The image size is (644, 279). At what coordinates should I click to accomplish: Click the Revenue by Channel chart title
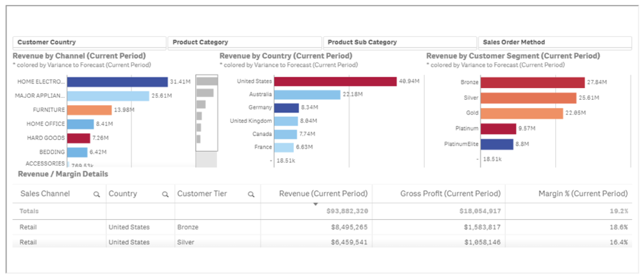pyautogui.click(x=80, y=56)
